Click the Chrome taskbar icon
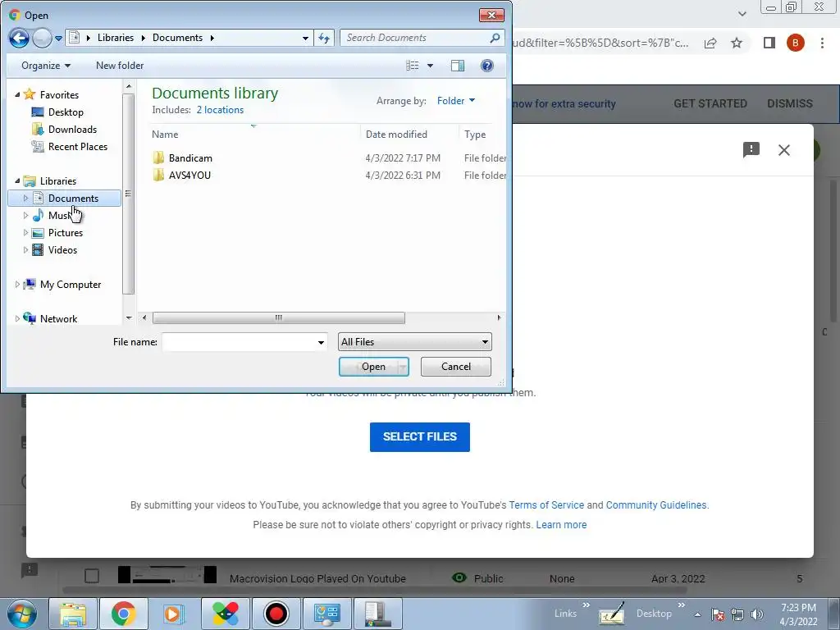The width and height of the screenshot is (840, 630). [123, 614]
